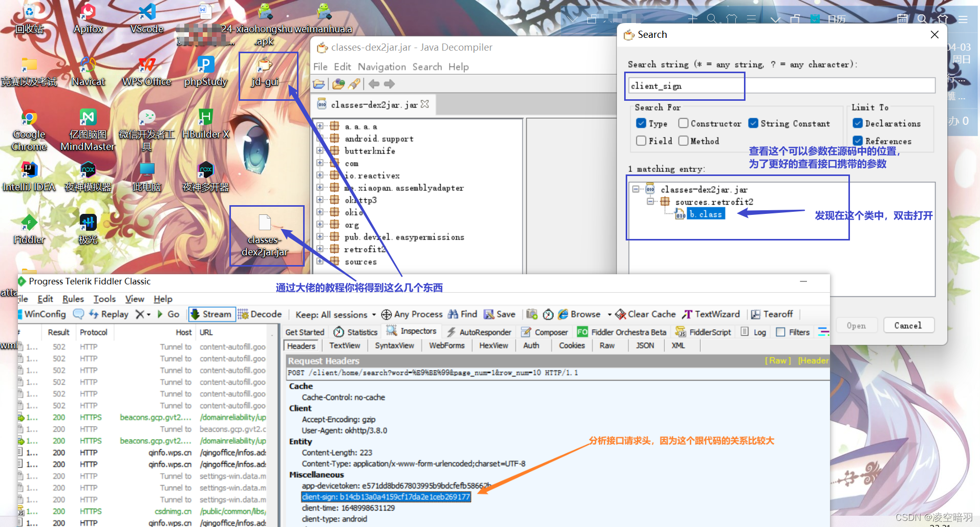Expand okhttp3 package node
Viewport: 980px width, 527px height.
(320, 200)
